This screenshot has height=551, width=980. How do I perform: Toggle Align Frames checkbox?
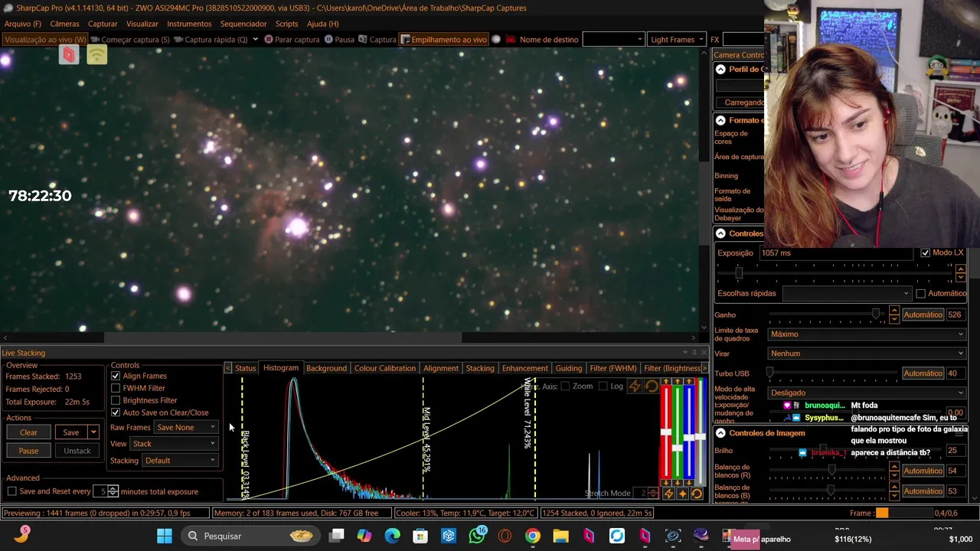coord(116,376)
